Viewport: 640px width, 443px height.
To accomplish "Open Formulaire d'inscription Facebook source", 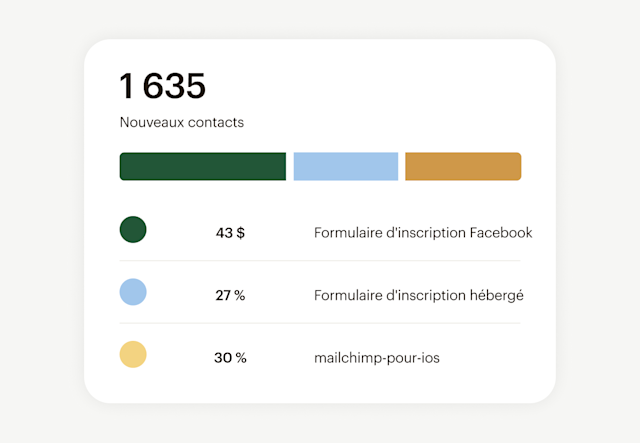I will (423, 233).
